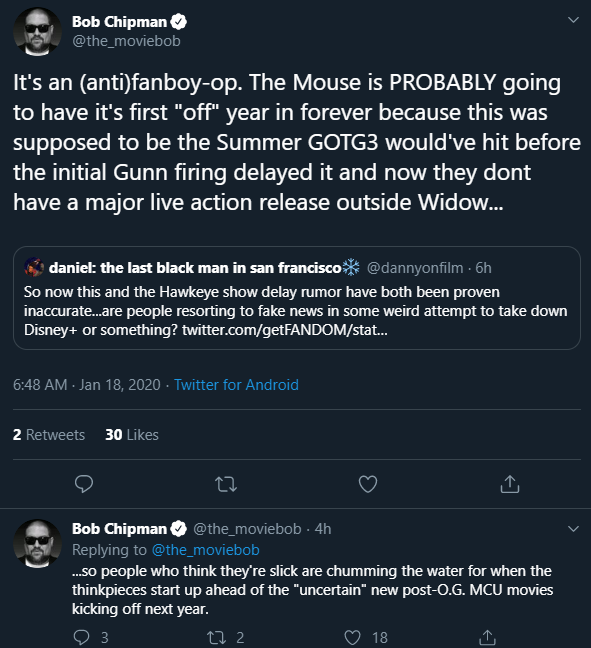Share the main tweet
This screenshot has width=591, height=648.
point(510,484)
